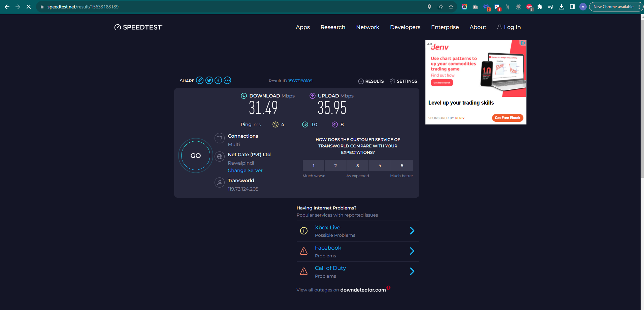Click the share page icon in address bar
This screenshot has height=310, width=644.
click(x=440, y=7)
